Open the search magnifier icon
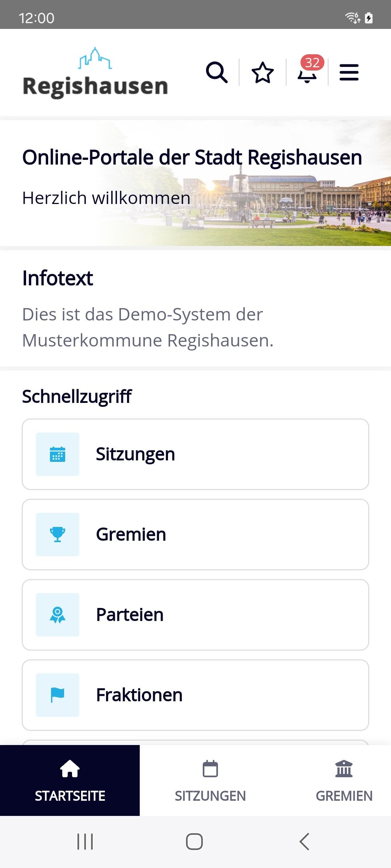The width and height of the screenshot is (391, 868). point(217,72)
